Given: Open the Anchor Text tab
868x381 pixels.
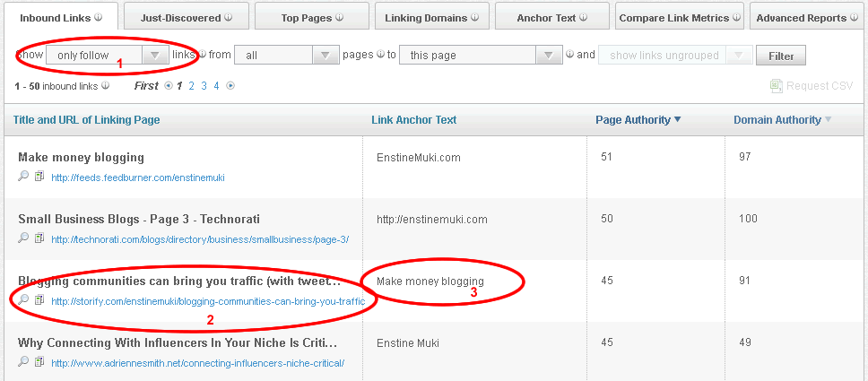Looking at the screenshot, I should (551, 17).
